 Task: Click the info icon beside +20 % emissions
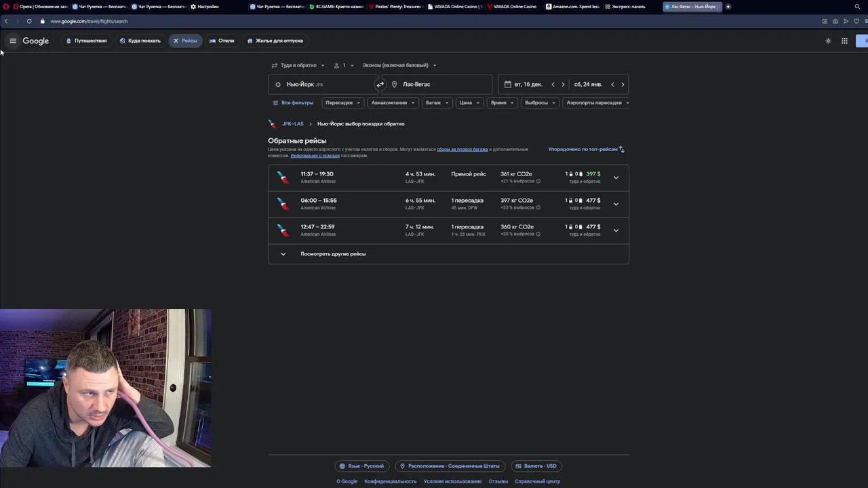click(538, 235)
